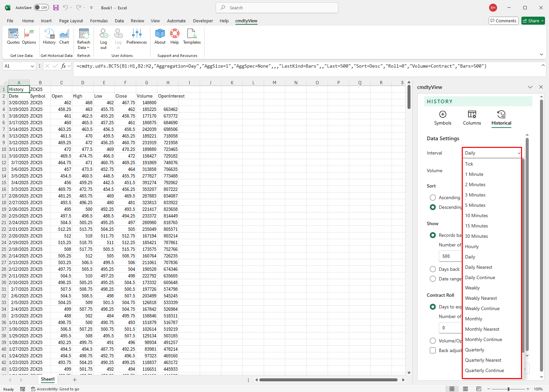This screenshot has width=549, height=392.
Task: Click the Save icon in title bar
Action: [56, 8]
